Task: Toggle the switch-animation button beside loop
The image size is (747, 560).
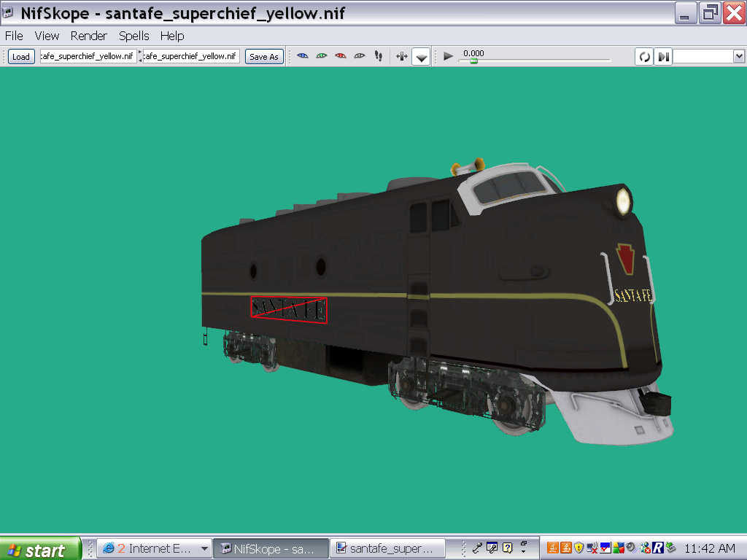Action: click(663, 57)
